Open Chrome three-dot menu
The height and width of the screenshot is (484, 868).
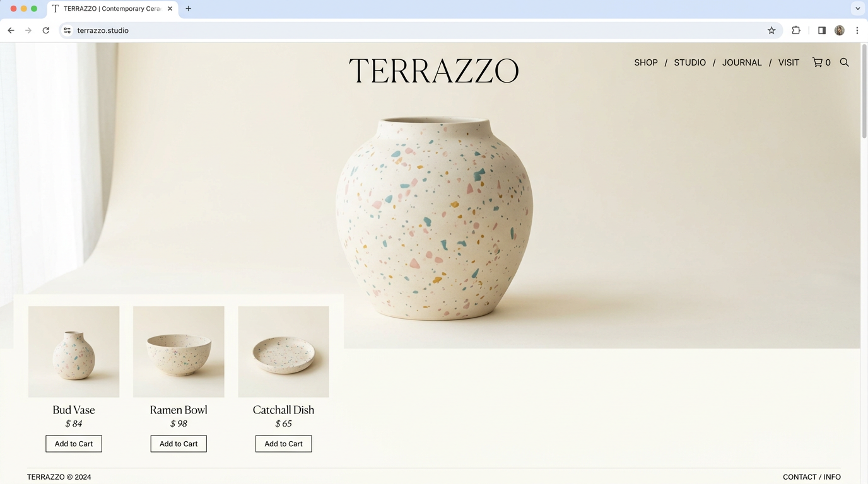pyautogui.click(x=857, y=30)
